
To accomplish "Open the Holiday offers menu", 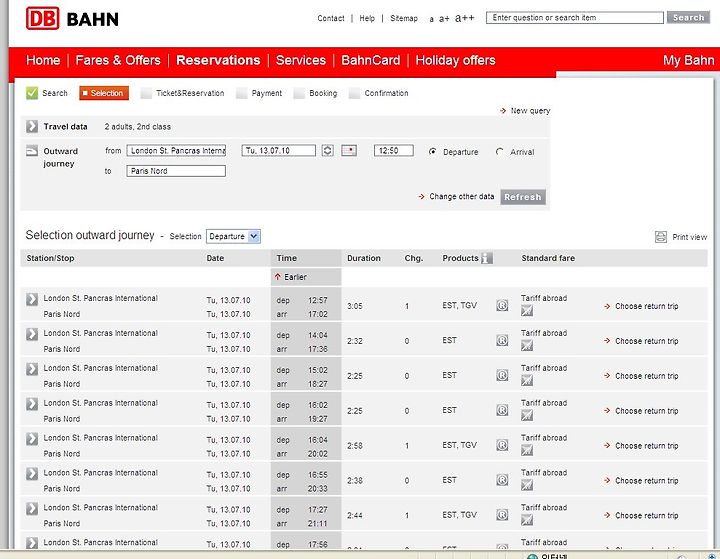I will pyautogui.click(x=456, y=60).
